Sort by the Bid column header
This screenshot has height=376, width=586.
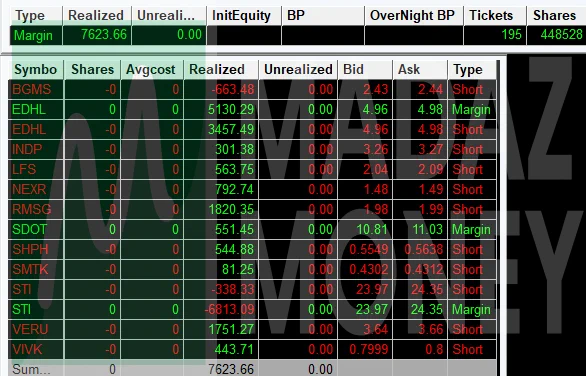pyautogui.click(x=365, y=70)
